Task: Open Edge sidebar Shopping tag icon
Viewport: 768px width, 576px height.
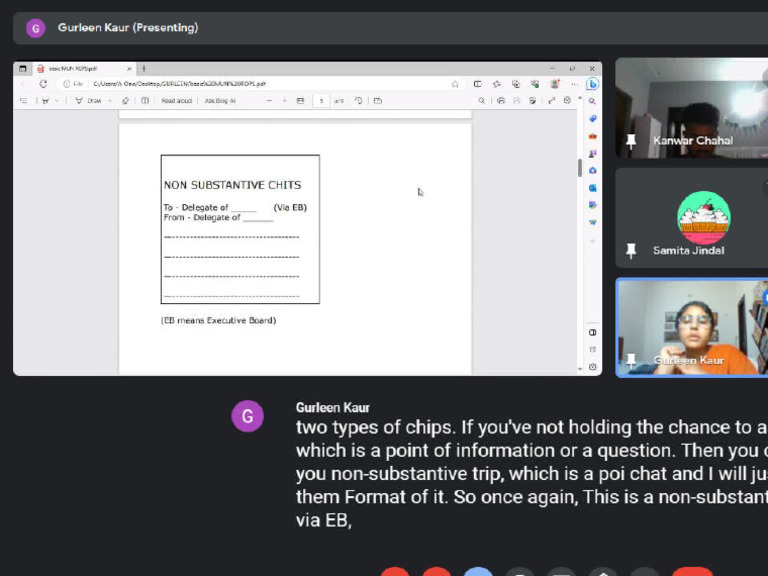Action: pyautogui.click(x=592, y=119)
